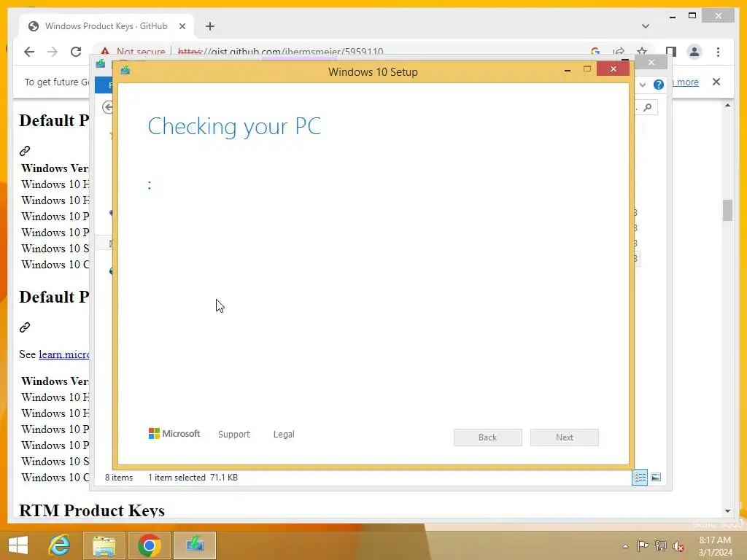Switch File Explorer to details view
Viewport: 747px width, 560px height.
click(639, 477)
